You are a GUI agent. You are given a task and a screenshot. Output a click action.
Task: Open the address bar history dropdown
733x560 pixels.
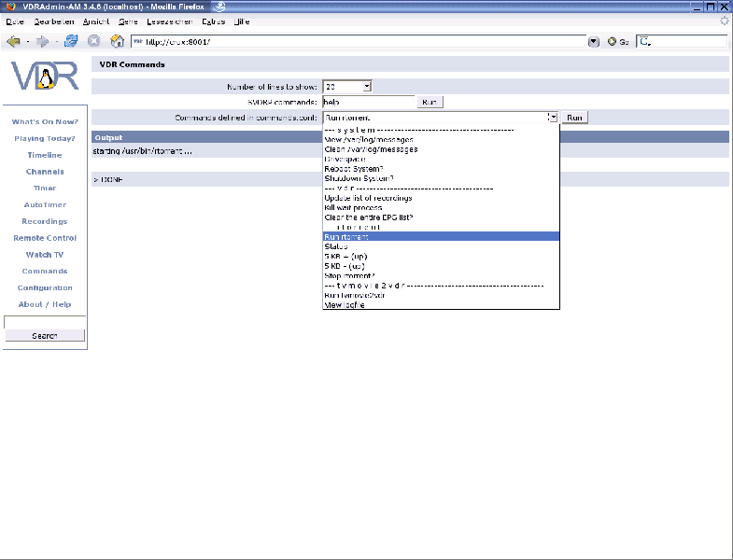(x=594, y=41)
